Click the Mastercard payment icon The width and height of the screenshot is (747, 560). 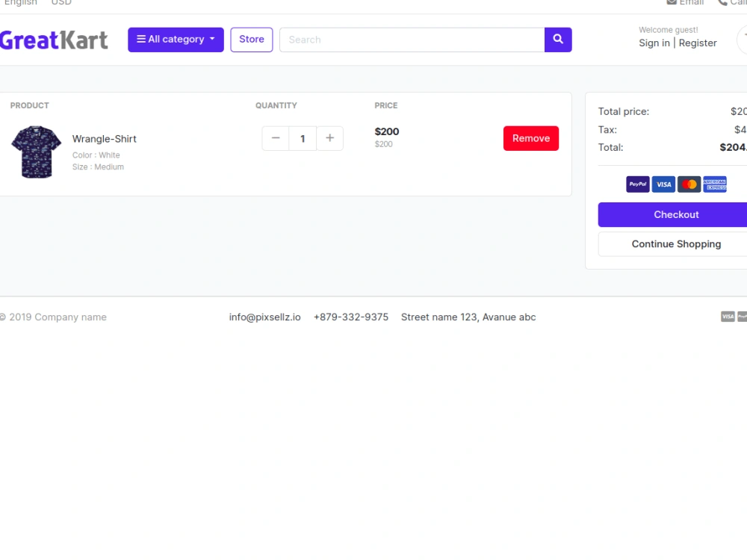689,184
